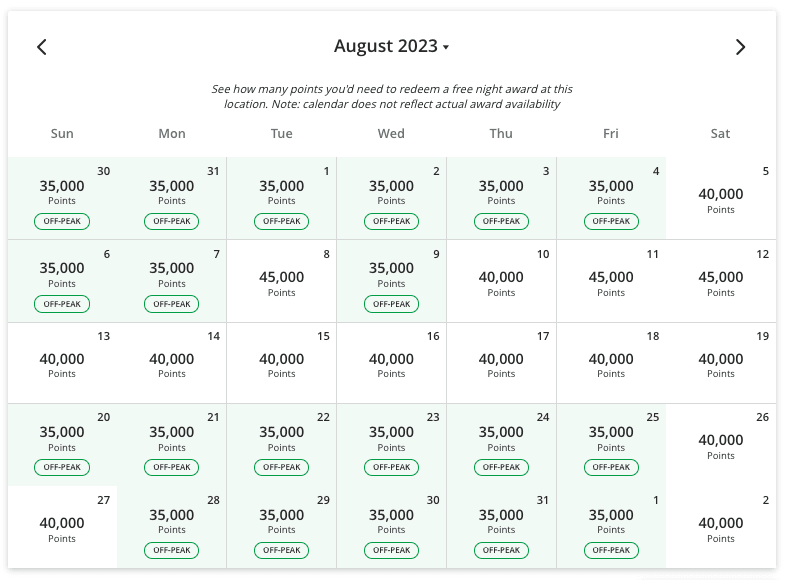The width and height of the screenshot is (785, 580).
Task: Go to previous month with left arrow
Action: coord(42,47)
